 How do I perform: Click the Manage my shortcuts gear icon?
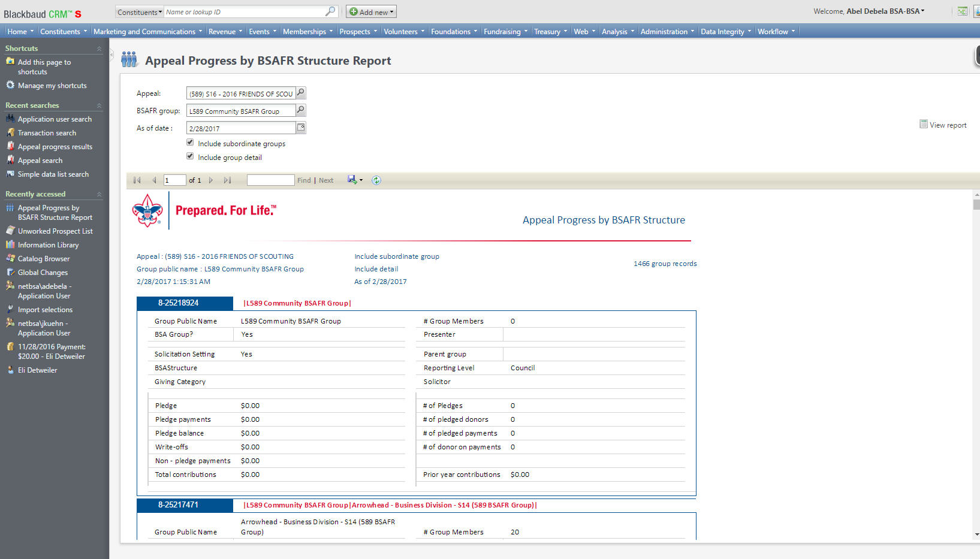coord(10,85)
